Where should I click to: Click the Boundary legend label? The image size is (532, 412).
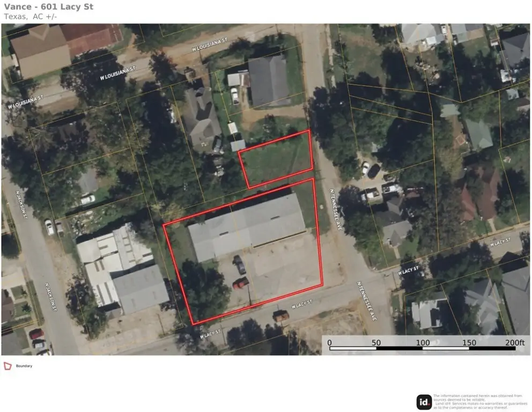[x=24, y=366]
